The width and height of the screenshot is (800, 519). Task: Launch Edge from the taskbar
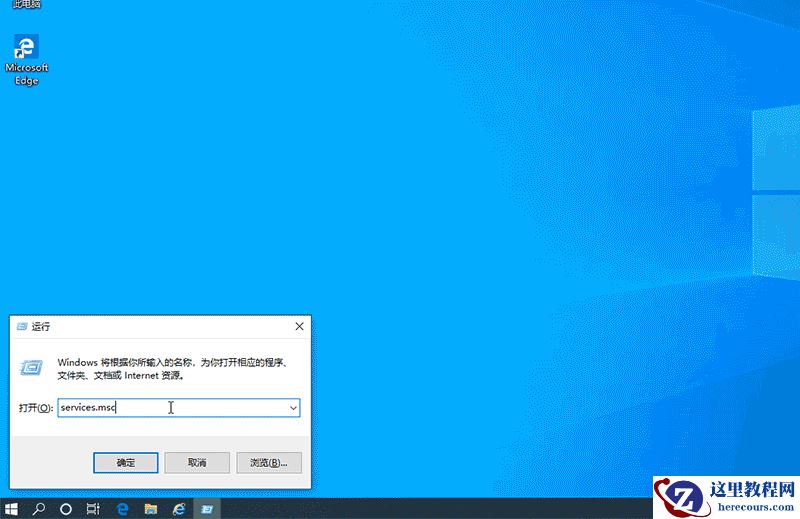[122, 509]
